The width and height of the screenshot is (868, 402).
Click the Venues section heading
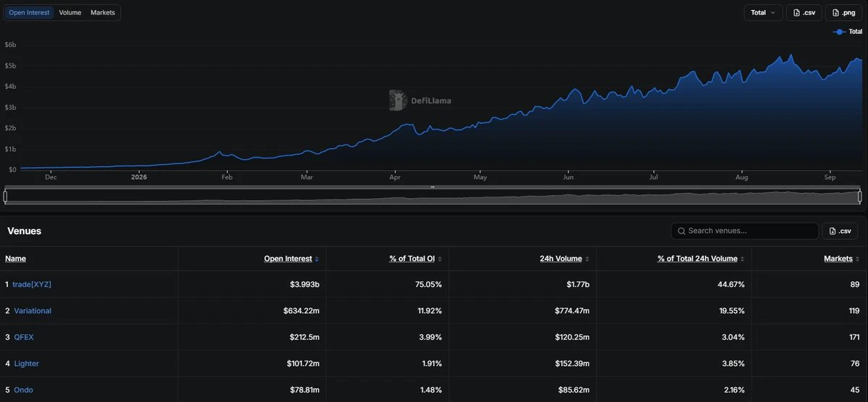tap(24, 231)
